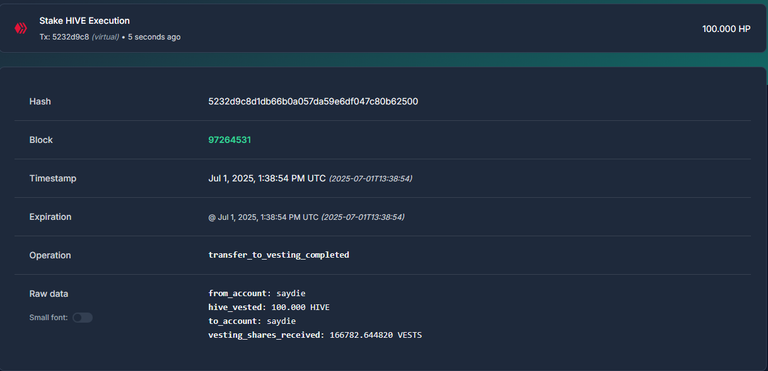768x371 pixels.
Task: Click the red Hive logo icon
Action: (21, 28)
